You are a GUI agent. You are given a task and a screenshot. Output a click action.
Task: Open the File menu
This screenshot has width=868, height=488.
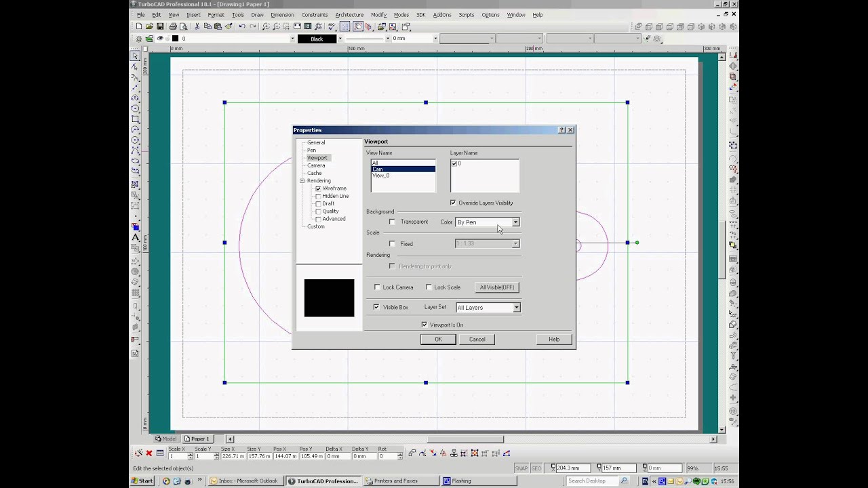click(140, 15)
